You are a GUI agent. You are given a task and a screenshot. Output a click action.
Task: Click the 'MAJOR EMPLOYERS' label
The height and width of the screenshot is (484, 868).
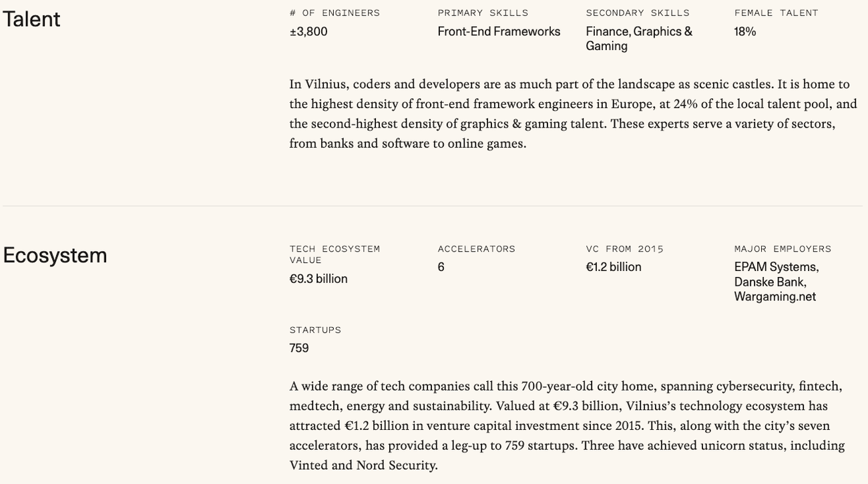(x=783, y=249)
